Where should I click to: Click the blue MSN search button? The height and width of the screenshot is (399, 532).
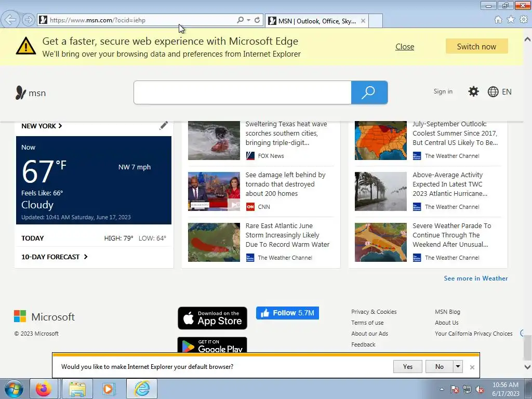(369, 92)
